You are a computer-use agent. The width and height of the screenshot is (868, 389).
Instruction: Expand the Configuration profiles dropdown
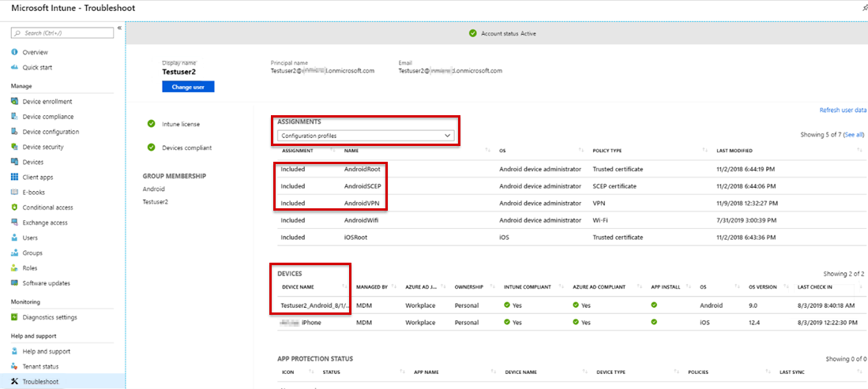(x=366, y=136)
